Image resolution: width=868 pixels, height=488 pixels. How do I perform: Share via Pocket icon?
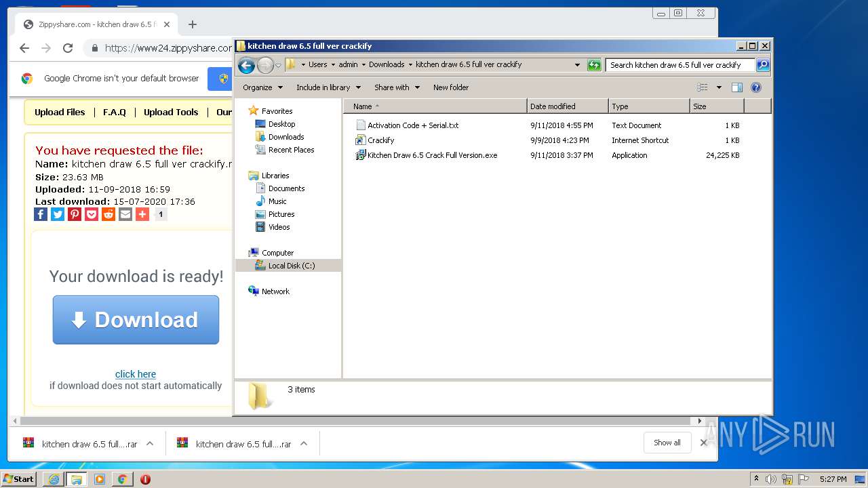(x=92, y=214)
